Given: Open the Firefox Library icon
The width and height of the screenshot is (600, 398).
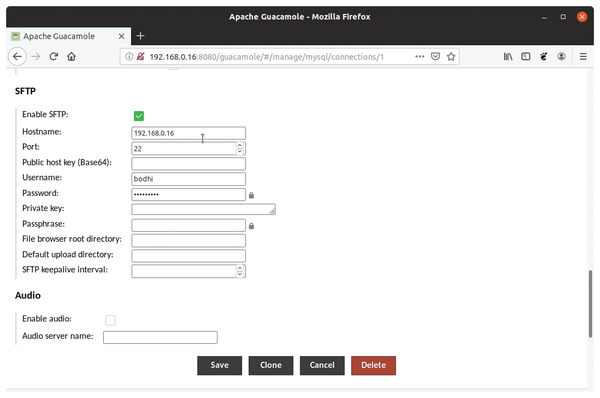Looking at the screenshot, I should coord(508,57).
